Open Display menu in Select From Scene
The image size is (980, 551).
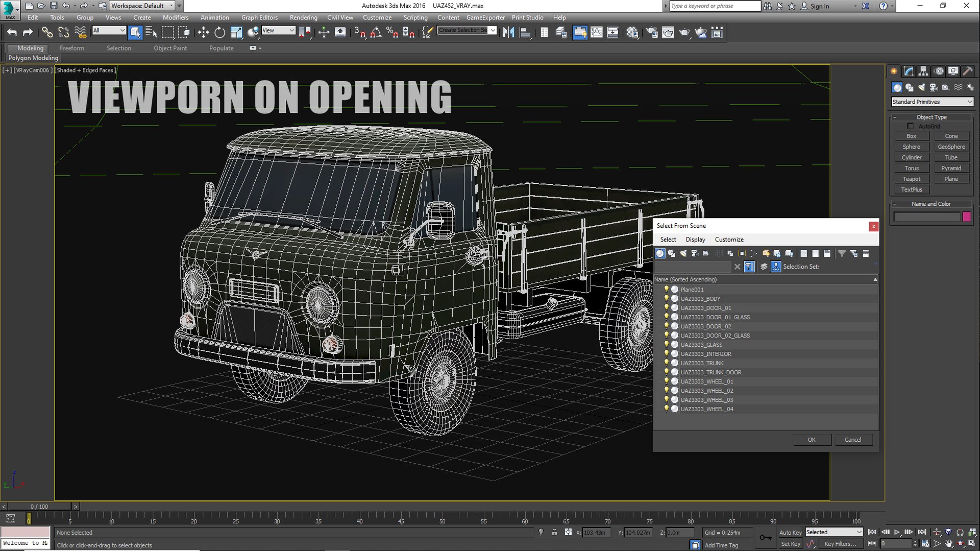coord(695,239)
